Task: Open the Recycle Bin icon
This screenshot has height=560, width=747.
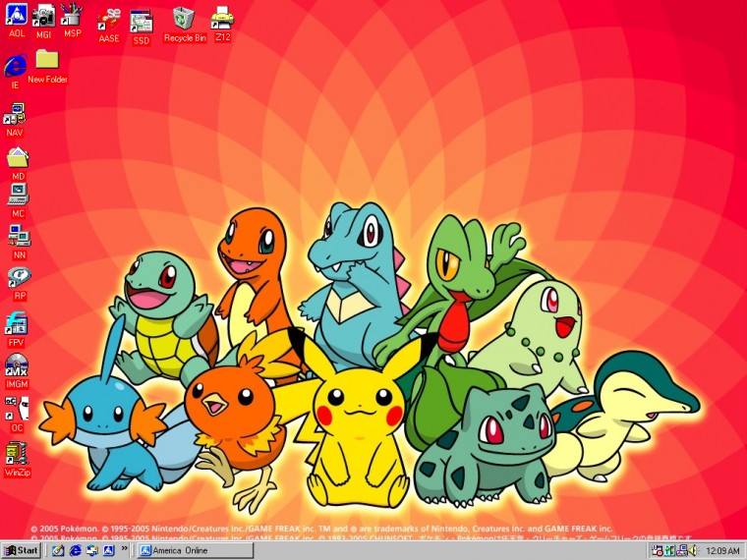Action: tap(185, 25)
